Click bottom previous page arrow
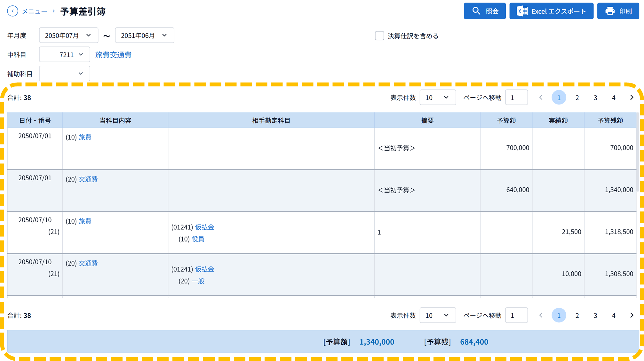Image resolution: width=644 pixels, height=361 pixels. click(541, 315)
